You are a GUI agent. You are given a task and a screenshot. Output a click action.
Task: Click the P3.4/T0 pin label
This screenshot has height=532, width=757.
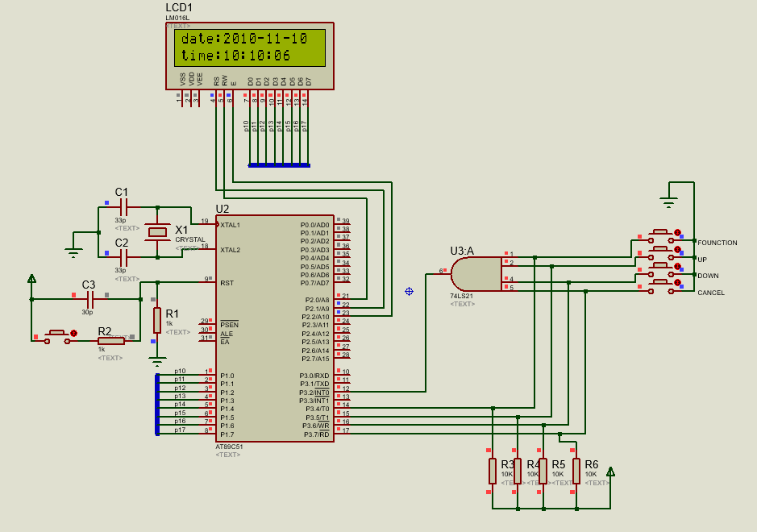tap(318, 409)
